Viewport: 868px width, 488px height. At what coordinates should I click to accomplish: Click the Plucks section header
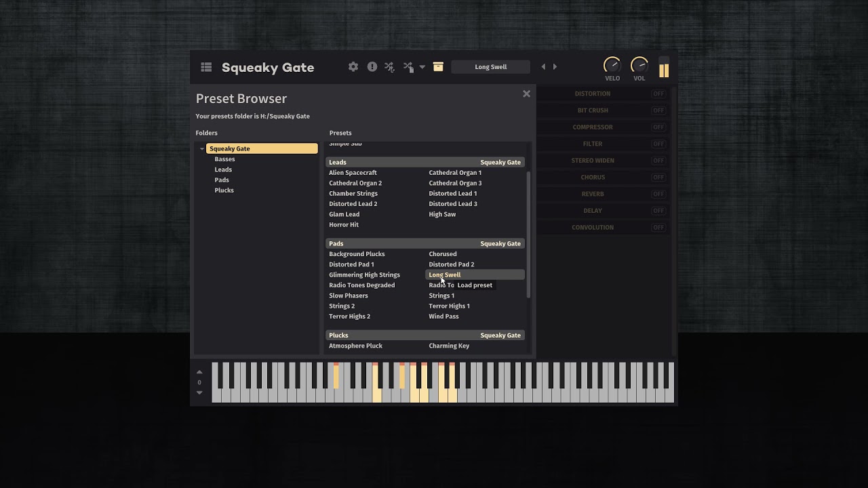point(425,335)
